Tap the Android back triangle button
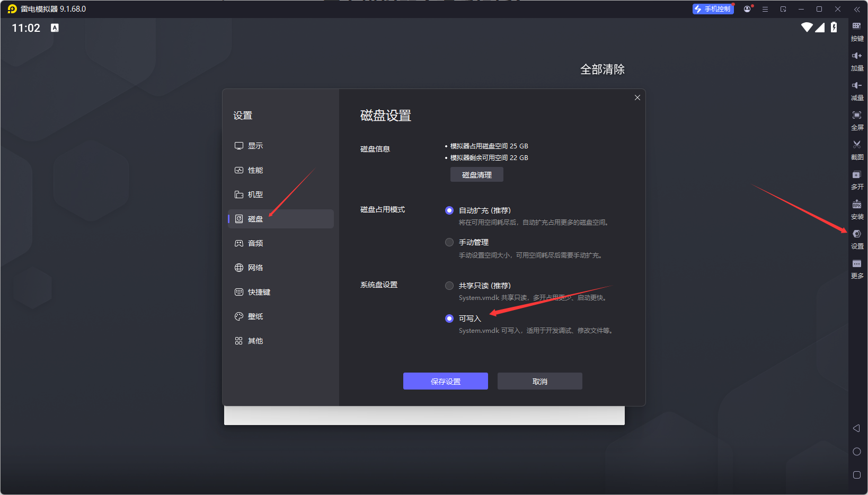Image resolution: width=868 pixels, height=495 pixels. (856, 428)
